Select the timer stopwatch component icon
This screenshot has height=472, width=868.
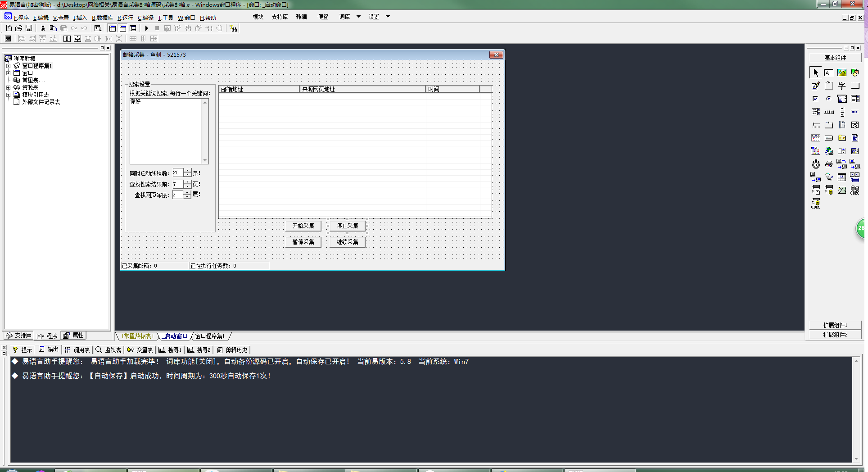815,164
